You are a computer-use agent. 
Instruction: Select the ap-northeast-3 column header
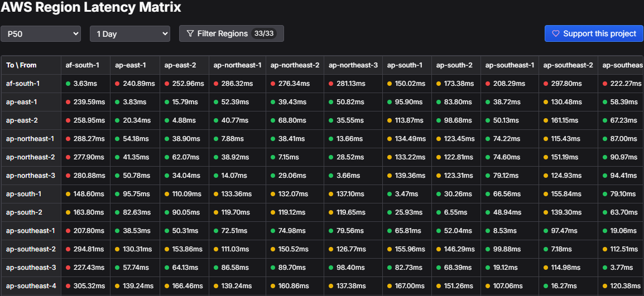(353, 65)
